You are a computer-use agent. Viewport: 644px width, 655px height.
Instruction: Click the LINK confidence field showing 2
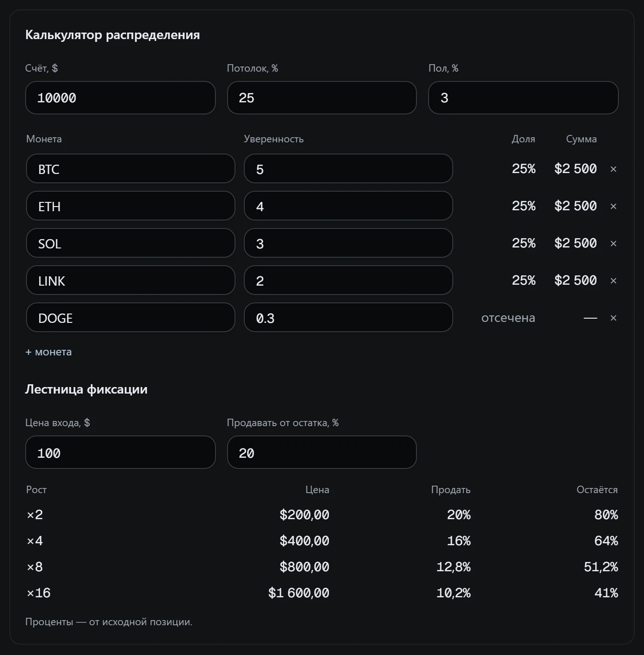point(349,280)
